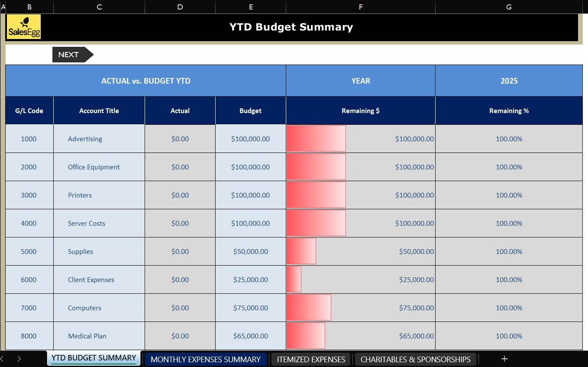The image size is (588, 367).
Task: Click the Advertising account title cell
Action: tap(85, 139)
